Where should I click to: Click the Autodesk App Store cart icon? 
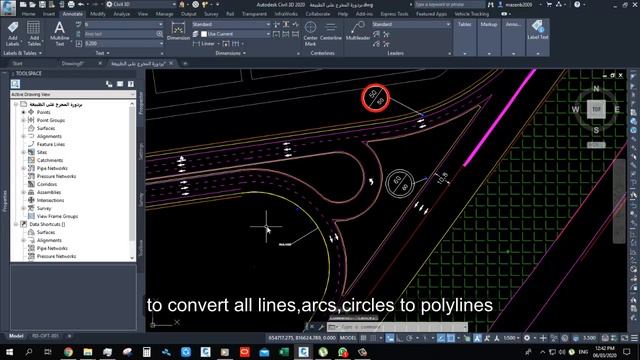[549, 4]
